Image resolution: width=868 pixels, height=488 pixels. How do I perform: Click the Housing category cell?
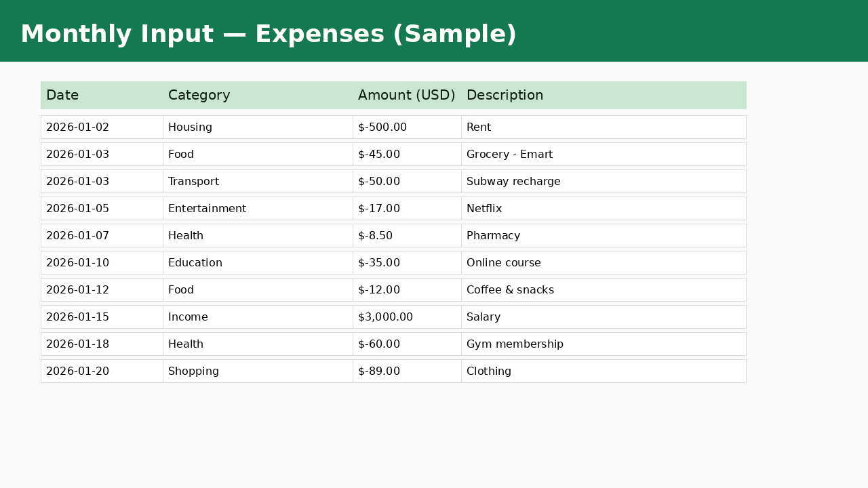190,127
